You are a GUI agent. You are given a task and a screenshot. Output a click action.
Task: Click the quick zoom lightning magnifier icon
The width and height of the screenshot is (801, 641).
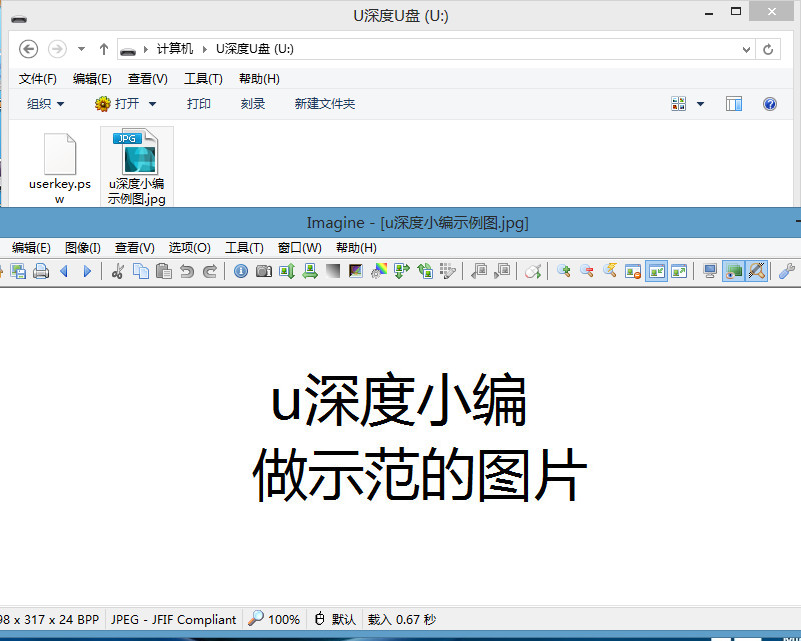tap(609, 271)
